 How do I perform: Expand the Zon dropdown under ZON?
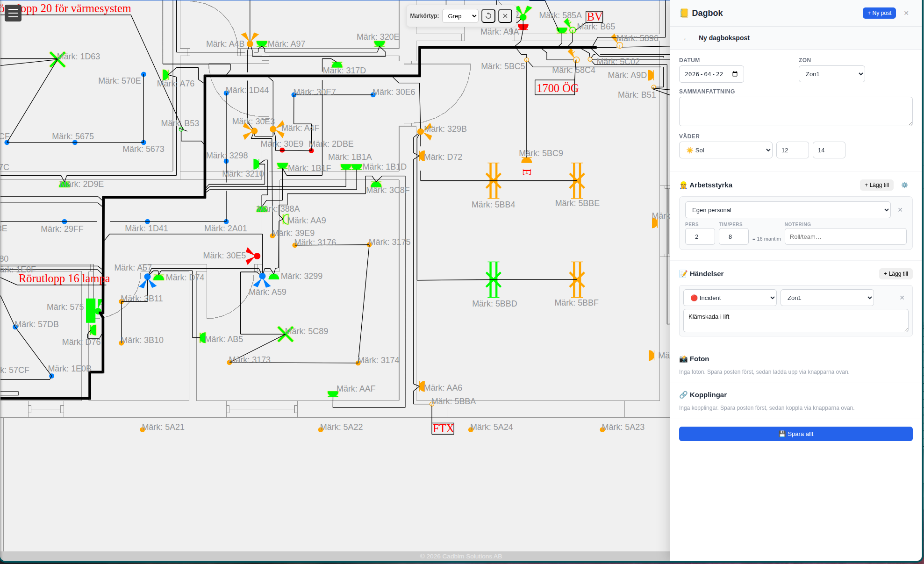pyautogui.click(x=831, y=74)
